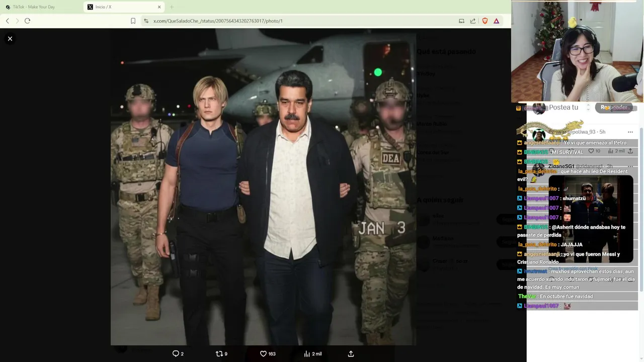644x362 pixels.
Task: Reload the page with the refresh icon
Action: [x=28, y=21]
